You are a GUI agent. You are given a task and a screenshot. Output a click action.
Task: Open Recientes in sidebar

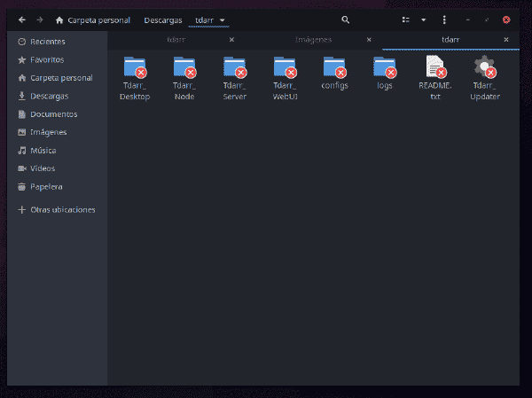(57, 42)
